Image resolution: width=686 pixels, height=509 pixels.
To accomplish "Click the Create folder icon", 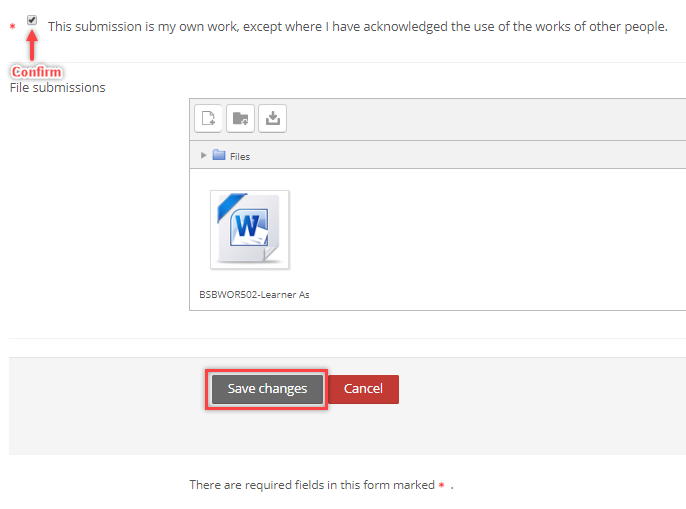I will point(240,119).
